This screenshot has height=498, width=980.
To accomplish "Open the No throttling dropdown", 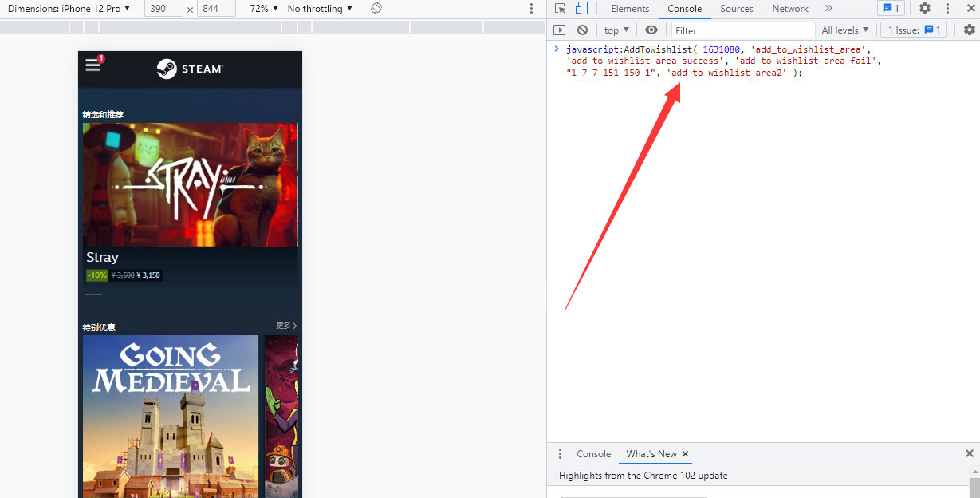I will click(x=320, y=8).
